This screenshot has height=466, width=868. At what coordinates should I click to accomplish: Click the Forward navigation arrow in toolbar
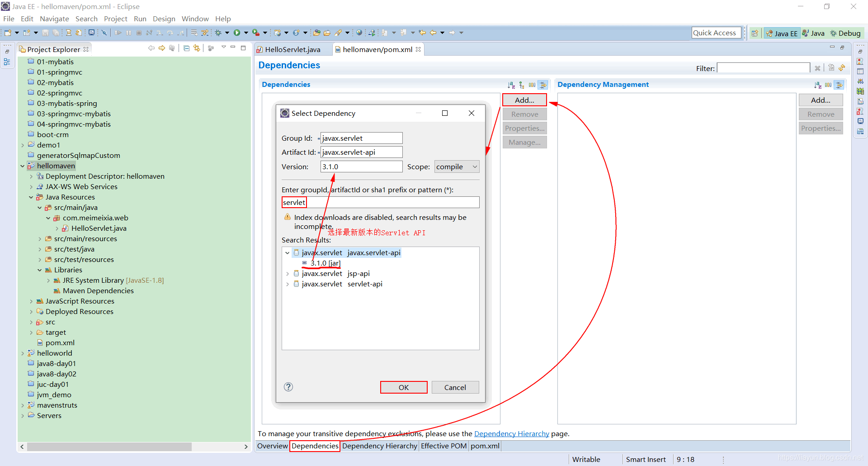452,33
